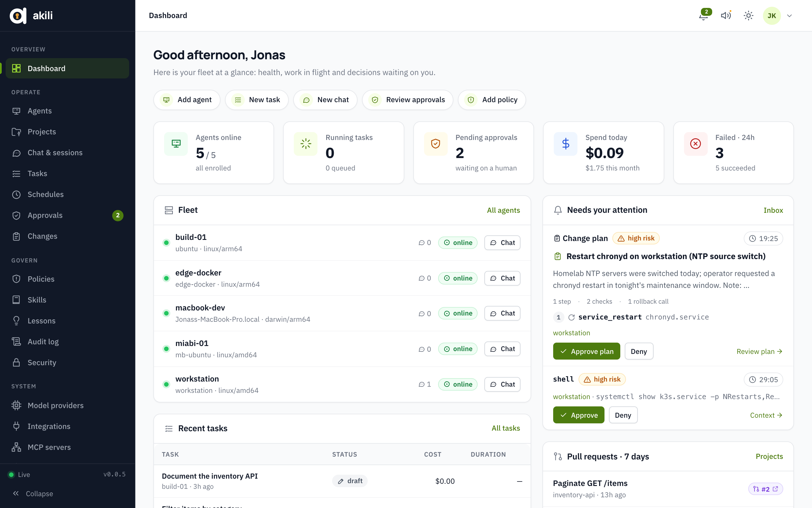Screen dimensions: 812x508
Task: Open Agents in the sidebar
Action: pyautogui.click(x=67, y=111)
